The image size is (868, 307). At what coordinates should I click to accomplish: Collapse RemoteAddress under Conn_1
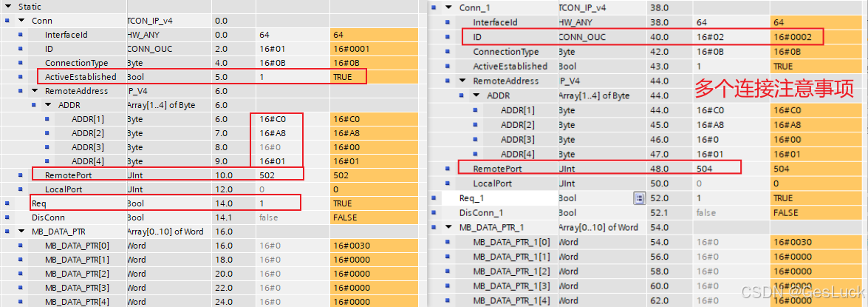point(462,81)
